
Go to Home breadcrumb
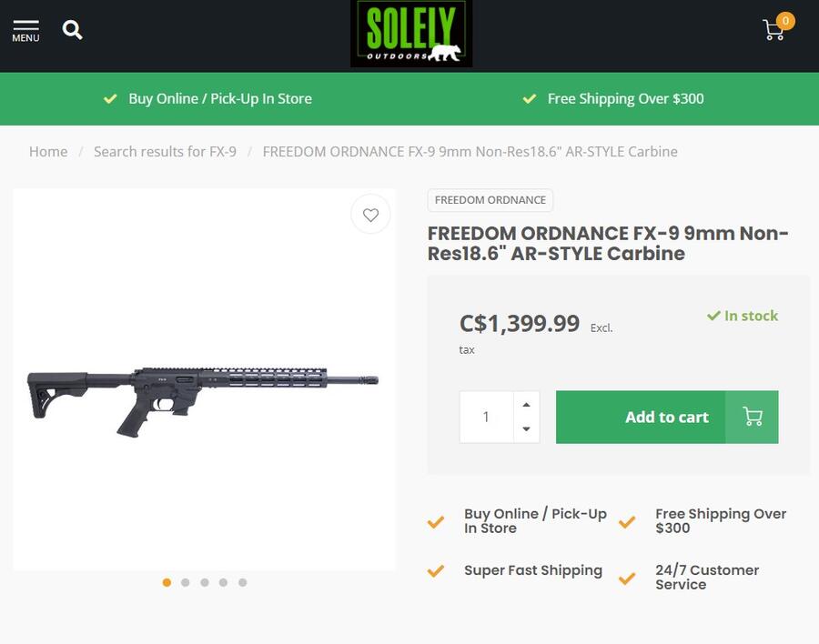[48, 152]
